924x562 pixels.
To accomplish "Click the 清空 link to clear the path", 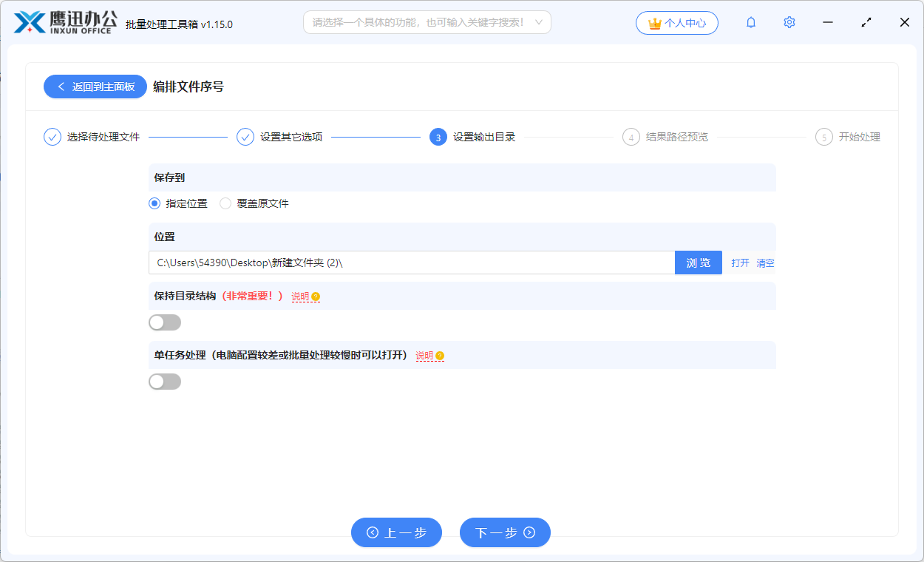I will tap(765, 263).
